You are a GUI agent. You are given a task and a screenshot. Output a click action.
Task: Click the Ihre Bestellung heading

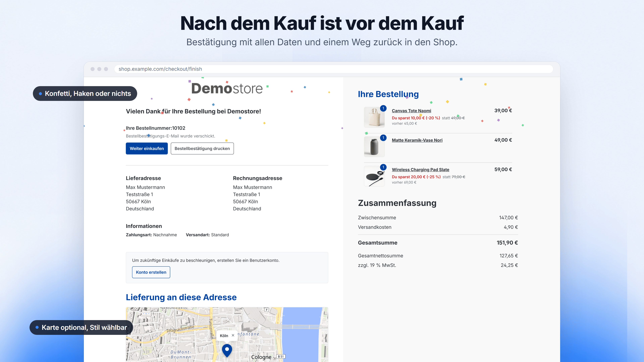point(388,94)
